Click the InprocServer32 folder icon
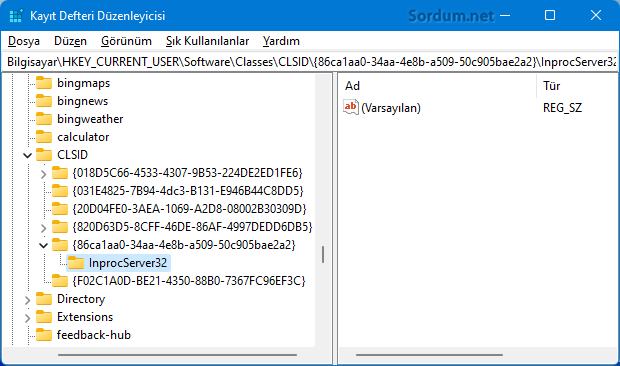The image size is (620, 366). (76, 263)
